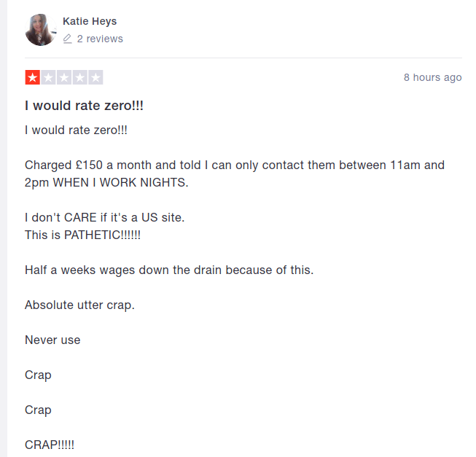Viewport: 476px width, 457px height.
Task: Click the all-caps "CRAP!!!!!" closing line
Action: pos(50,445)
